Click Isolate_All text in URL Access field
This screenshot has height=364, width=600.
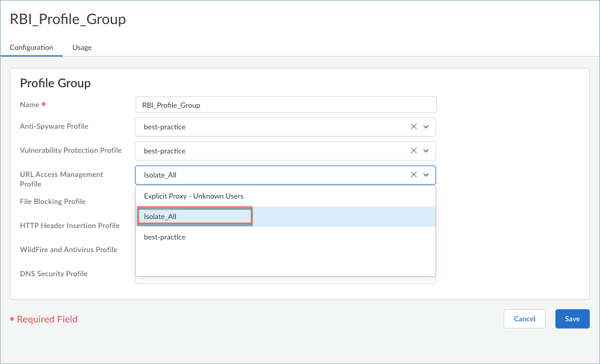point(160,175)
